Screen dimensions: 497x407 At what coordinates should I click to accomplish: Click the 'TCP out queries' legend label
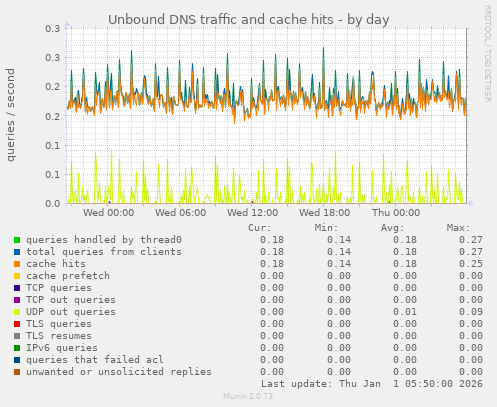click(x=71, y=300)
